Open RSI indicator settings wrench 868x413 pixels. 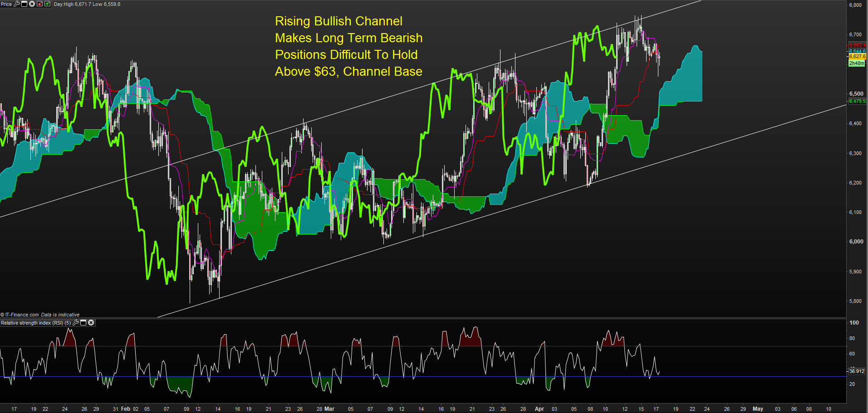(76, 323)
